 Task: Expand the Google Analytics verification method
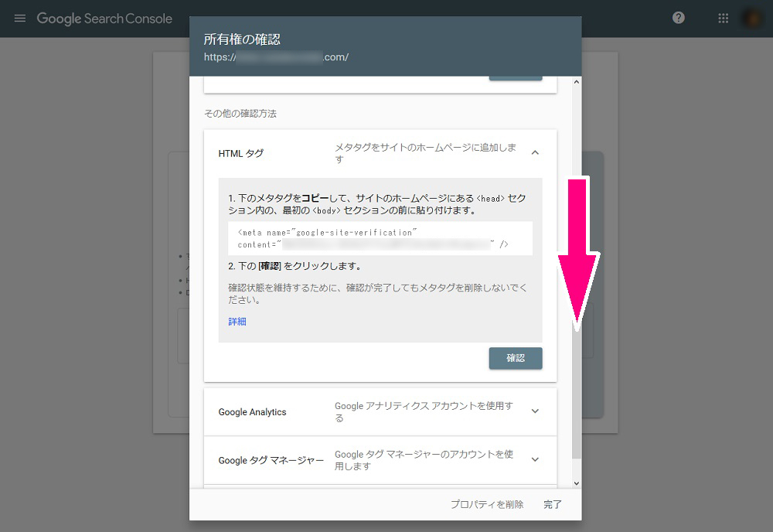pos(536,411)
